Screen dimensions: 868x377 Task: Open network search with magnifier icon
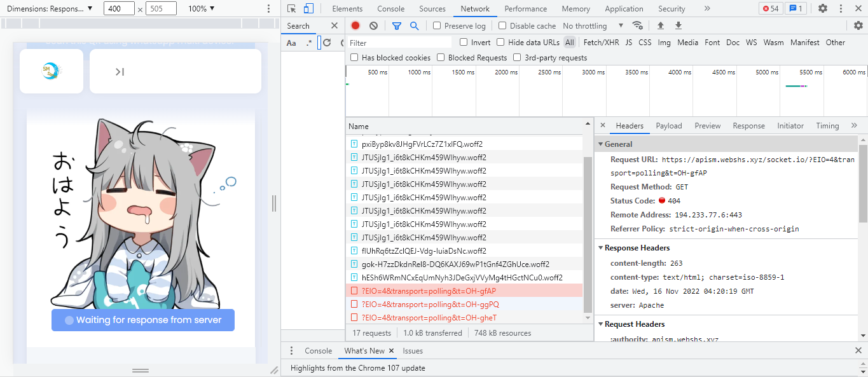(414, 26)
